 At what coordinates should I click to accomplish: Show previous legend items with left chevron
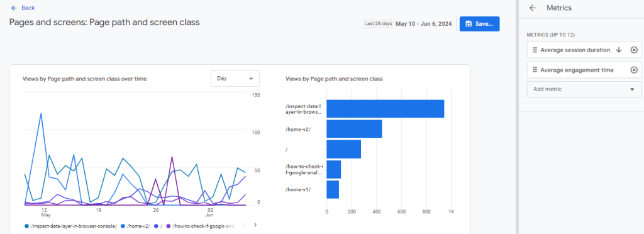[x=245, y=225]
